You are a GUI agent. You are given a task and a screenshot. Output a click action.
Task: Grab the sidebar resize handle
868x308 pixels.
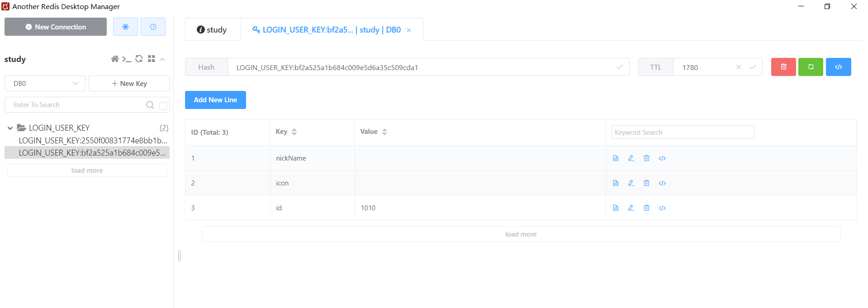(180, 256)
